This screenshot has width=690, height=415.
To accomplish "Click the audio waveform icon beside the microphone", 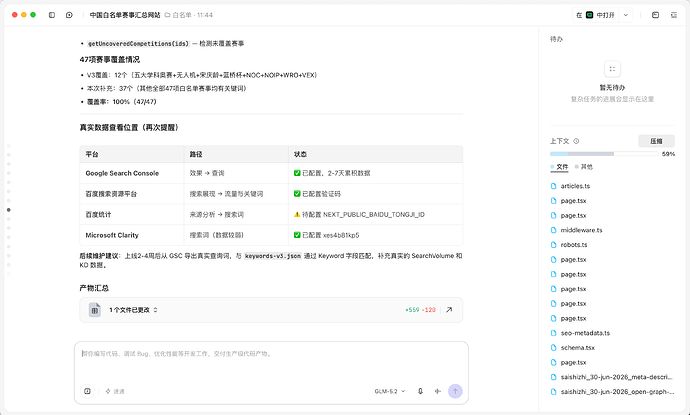I will click(437, 391).
